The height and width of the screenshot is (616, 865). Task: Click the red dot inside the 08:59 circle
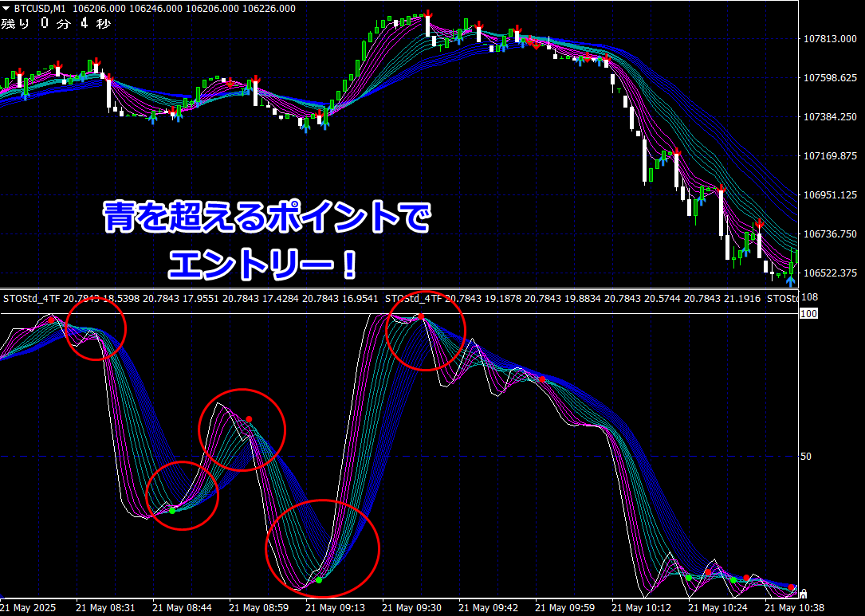pyautogui.click(x=249, y=419)
